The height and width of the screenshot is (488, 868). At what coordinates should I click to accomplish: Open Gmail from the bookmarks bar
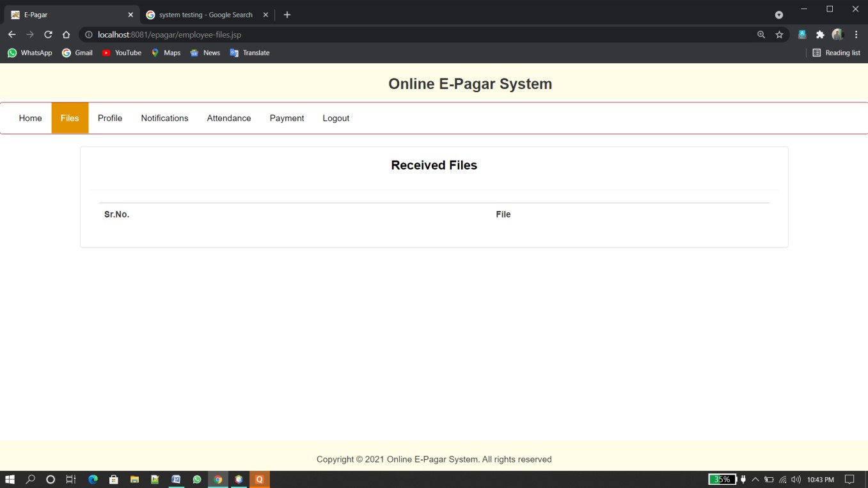(x=77, y=52)
